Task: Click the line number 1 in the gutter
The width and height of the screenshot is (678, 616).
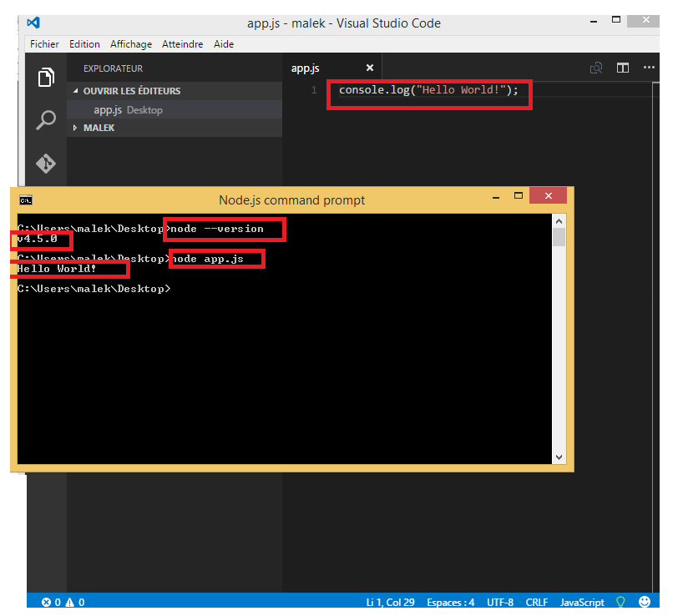Action: coord(314,90)
